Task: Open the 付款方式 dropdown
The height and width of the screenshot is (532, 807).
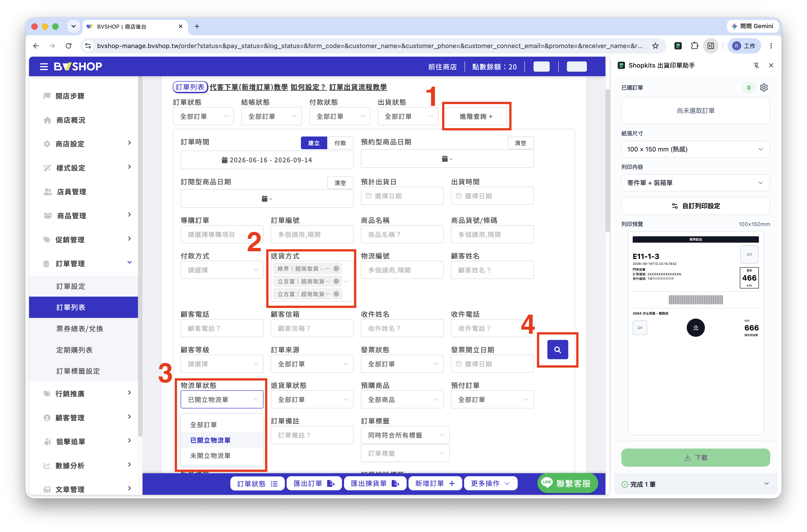Action: point(222,270)
